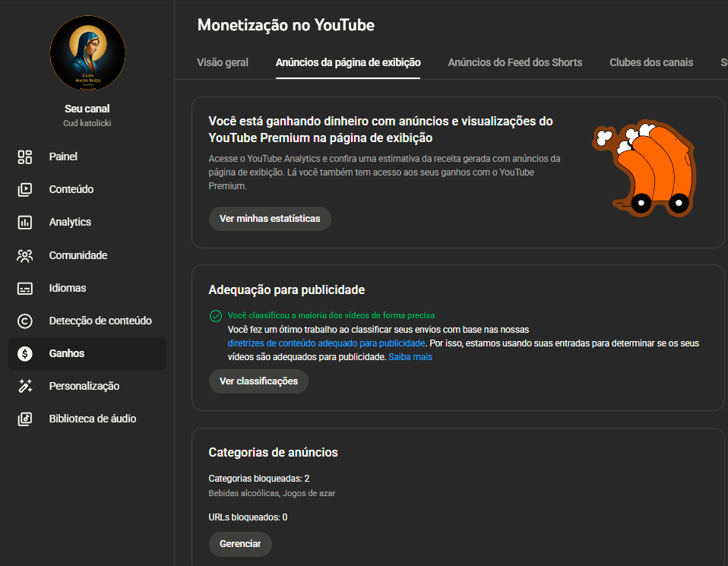Click the Ganhos dollar sign icon
The width and height of the screenshot is (728, 566).
[24, 354]
